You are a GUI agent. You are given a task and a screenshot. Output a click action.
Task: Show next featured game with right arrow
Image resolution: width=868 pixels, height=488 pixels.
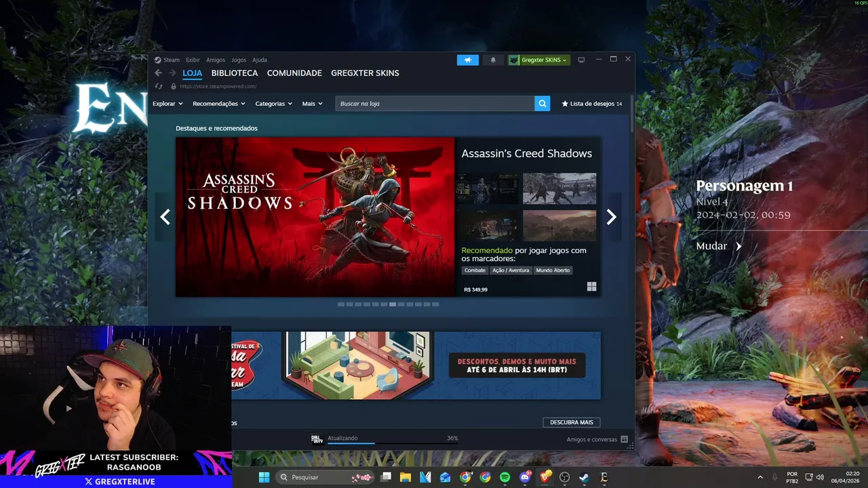point(611,217)
